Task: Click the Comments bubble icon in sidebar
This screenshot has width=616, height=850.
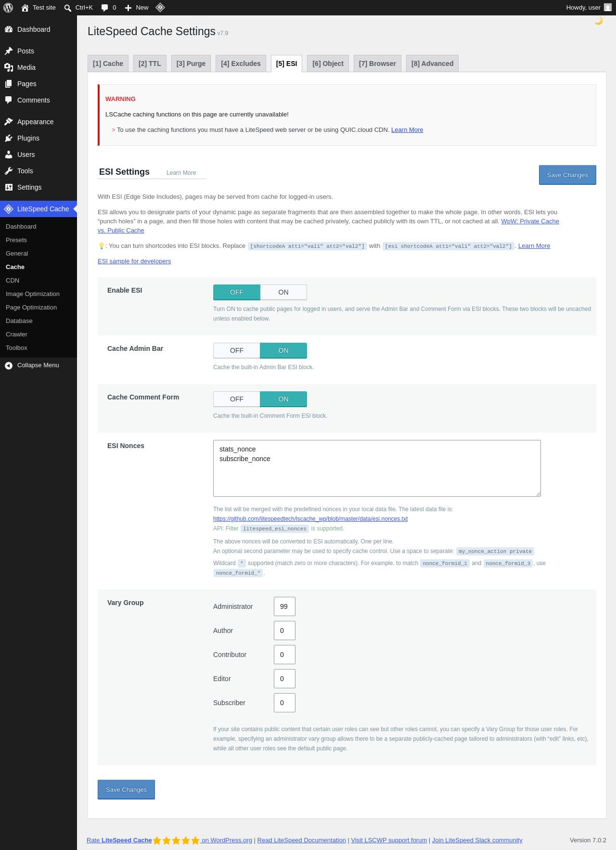Action: coord(9,100)
